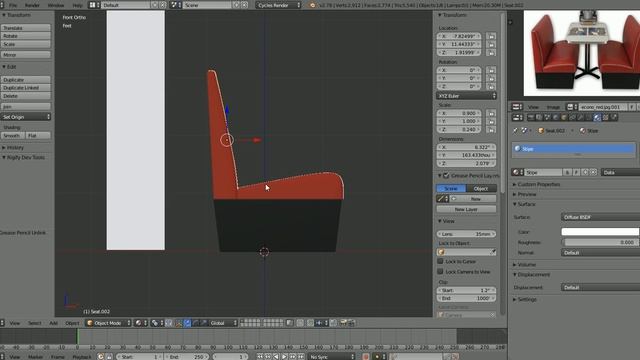This screenshot has width=640, height=360.
Task: Click the Duplicate Linked button
Action: coord(26,88)
